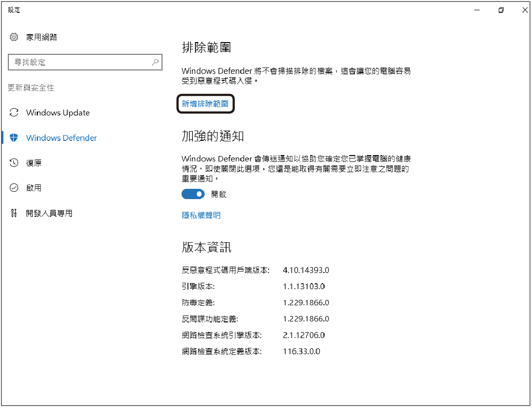
Task: Click the value 2.1.12706.0
Action: (303, 335)
